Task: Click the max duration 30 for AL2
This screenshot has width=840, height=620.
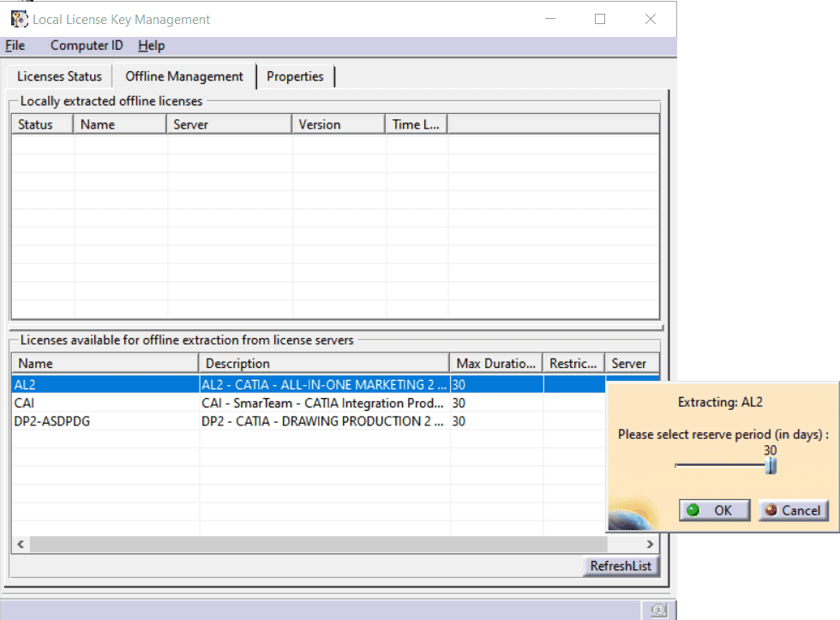Action: click(x=459, y=385)
